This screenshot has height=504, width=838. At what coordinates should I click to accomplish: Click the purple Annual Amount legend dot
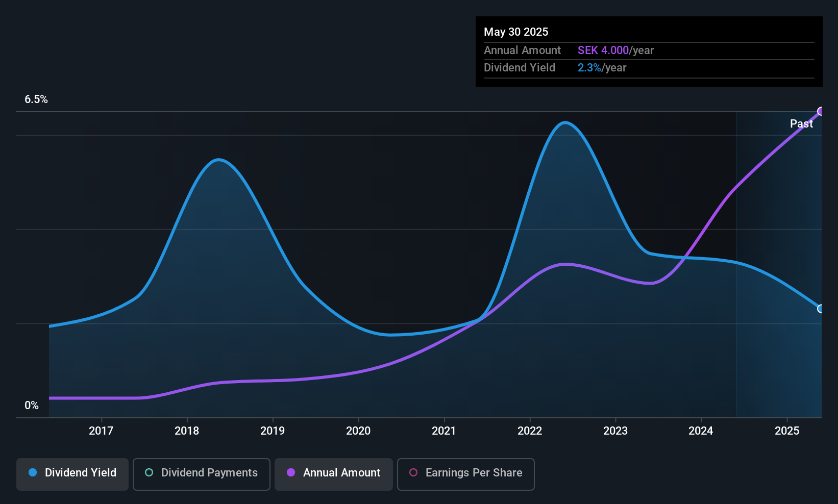pyautogui.click(x=290, y=473)
